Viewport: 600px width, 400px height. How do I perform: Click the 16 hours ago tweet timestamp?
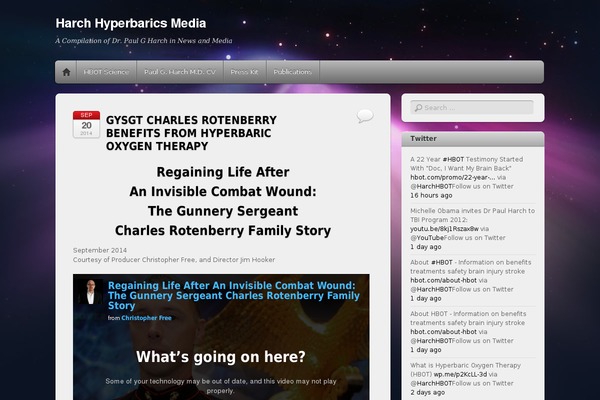[x=431, y=195]
